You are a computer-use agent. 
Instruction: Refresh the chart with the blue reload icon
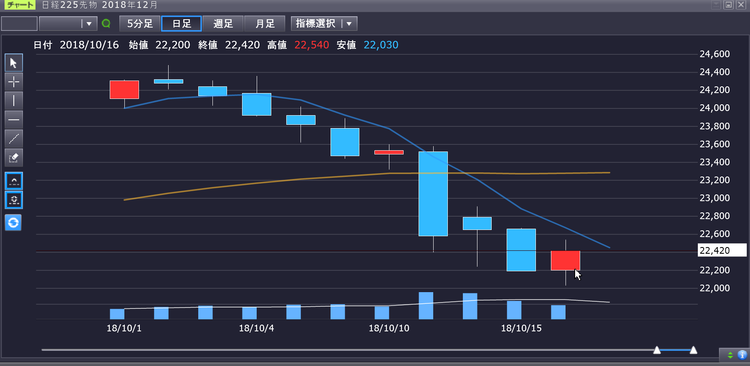[13, 222]
